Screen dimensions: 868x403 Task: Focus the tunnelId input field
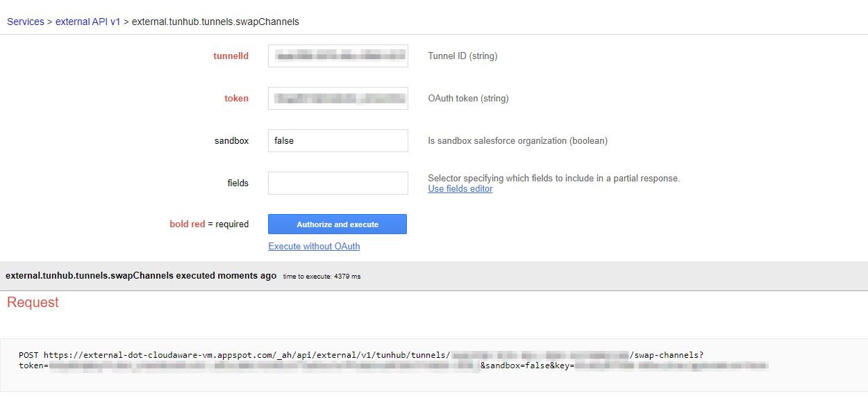337,56
